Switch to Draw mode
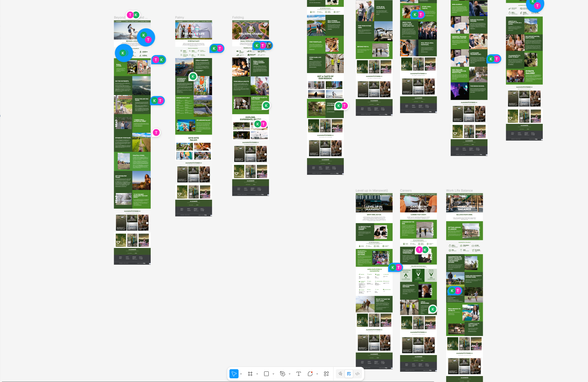 click(x=340, y=374)
